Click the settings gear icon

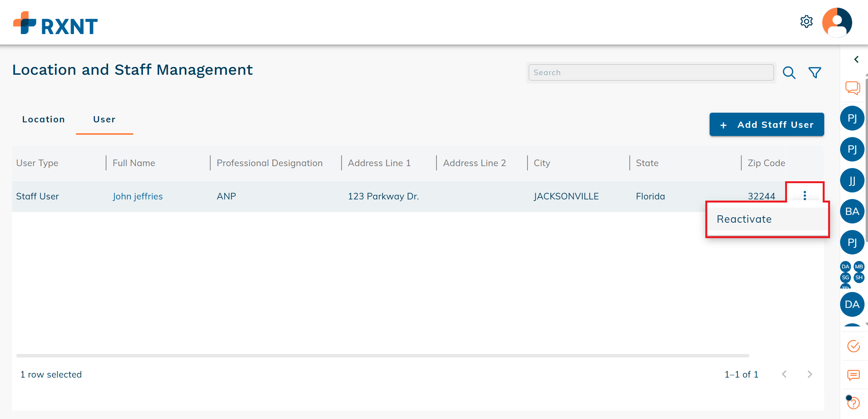pyautogui.click(x=806, y=22)
